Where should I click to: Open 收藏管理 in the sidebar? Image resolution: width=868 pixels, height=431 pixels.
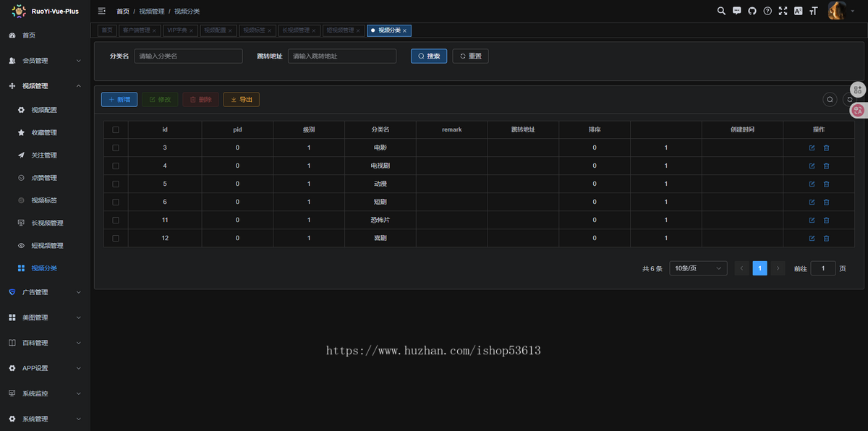[x=45, y=132]
